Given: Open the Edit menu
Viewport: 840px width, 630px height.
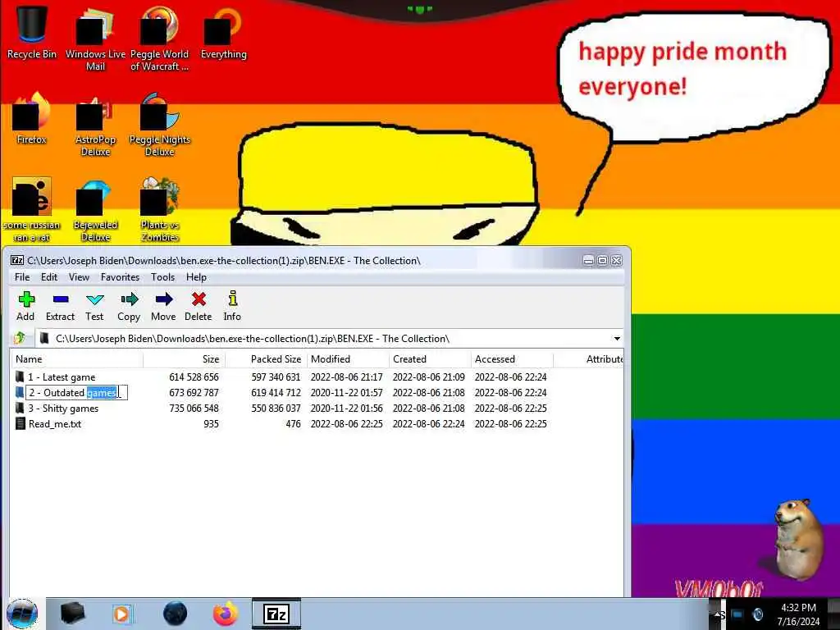Looking at the screenshot, I should 48,277.
